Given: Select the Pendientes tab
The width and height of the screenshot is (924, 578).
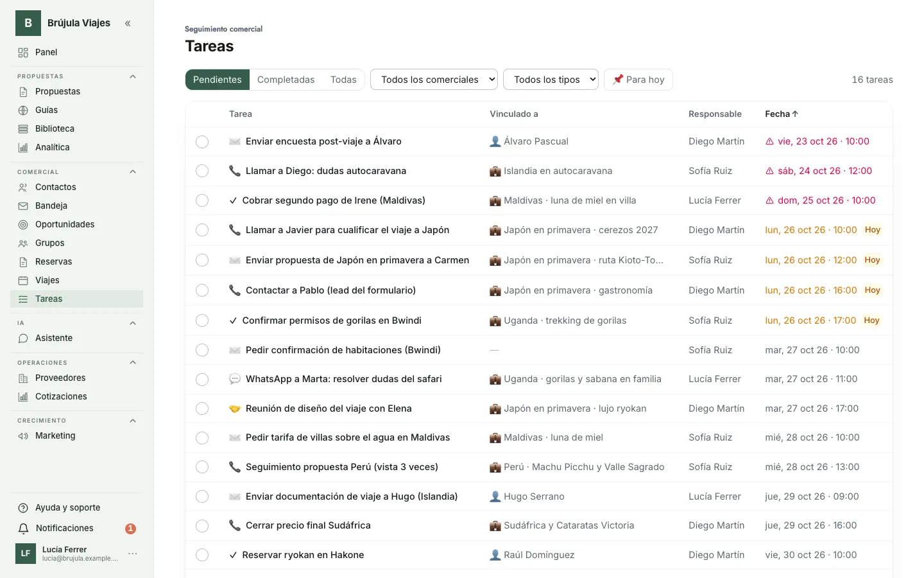Looking at the screenshot, I should coord(218,80).
